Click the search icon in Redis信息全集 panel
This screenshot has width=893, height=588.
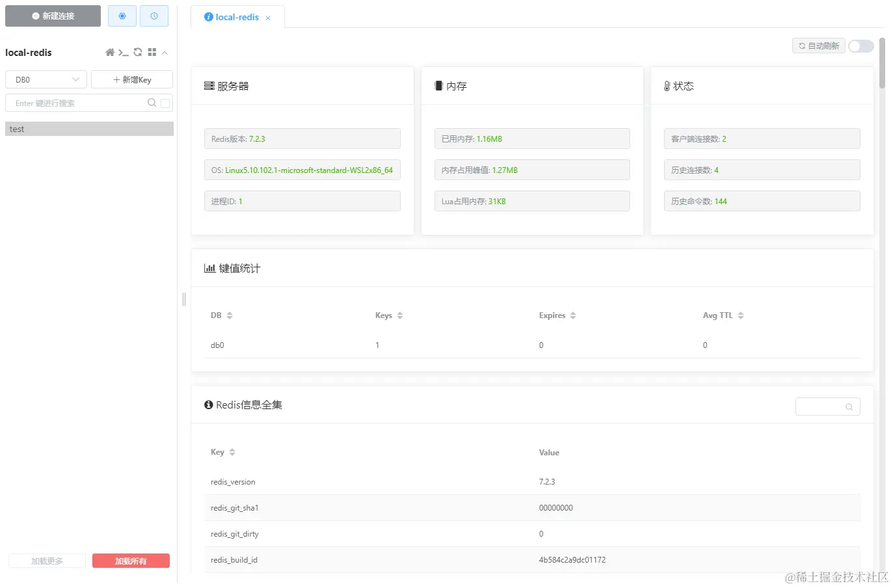849,407
